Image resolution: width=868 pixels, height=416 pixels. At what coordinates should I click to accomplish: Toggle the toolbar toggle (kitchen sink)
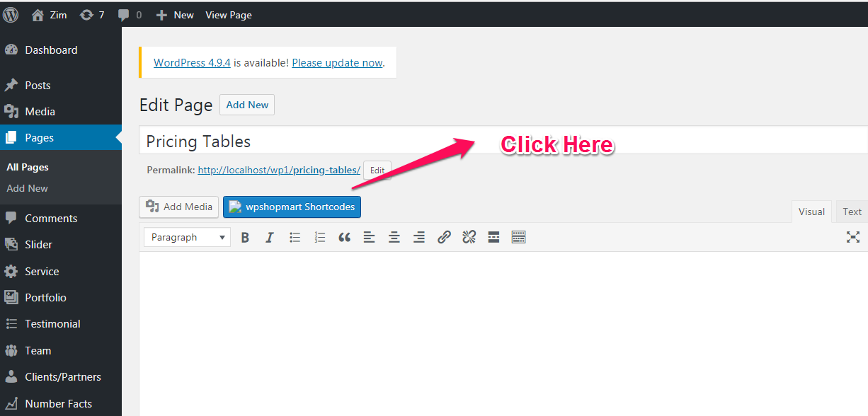tap(518, 238)
